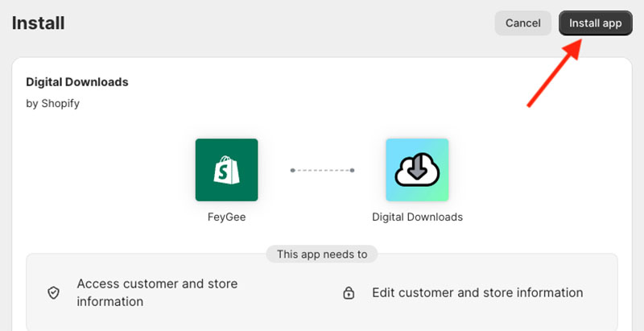Click the shield checkmark permission icon
The width and height of the screenshot is (644, 331).
(x=54, y=293)
